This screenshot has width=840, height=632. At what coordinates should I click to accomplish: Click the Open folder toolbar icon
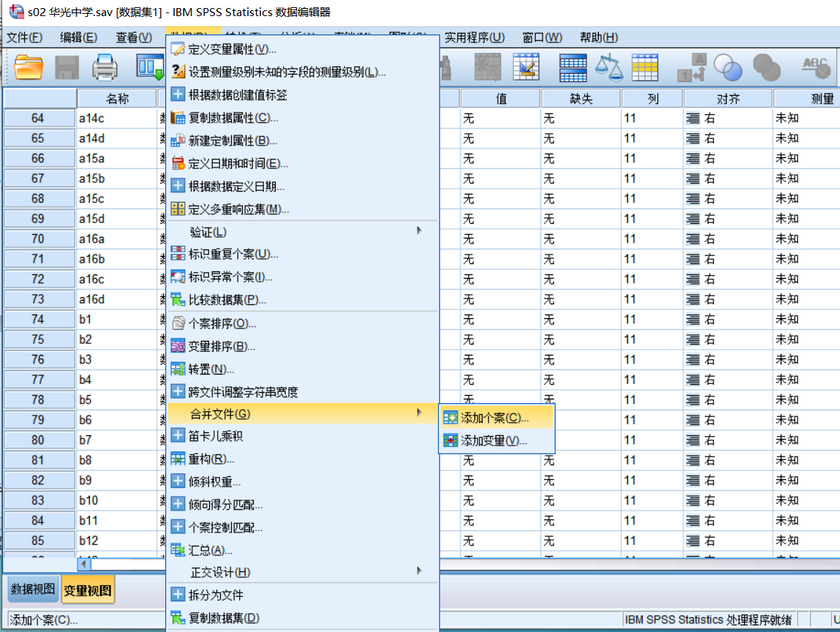(x=29, y=67)
